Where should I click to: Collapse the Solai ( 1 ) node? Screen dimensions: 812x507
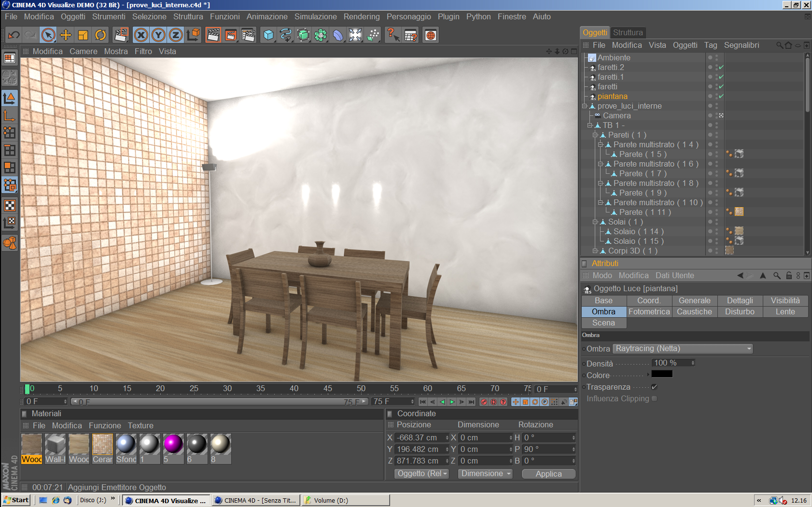click(595, 222)
